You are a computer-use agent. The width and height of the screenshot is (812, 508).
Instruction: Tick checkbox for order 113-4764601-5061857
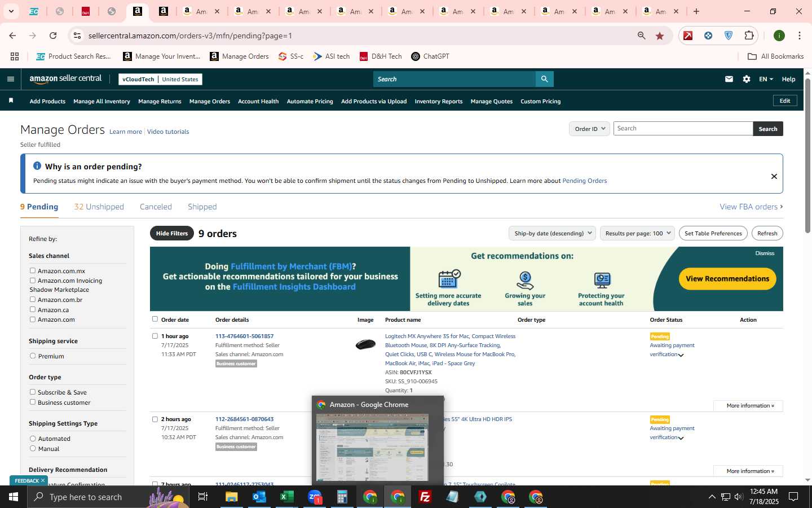[155, 336]
